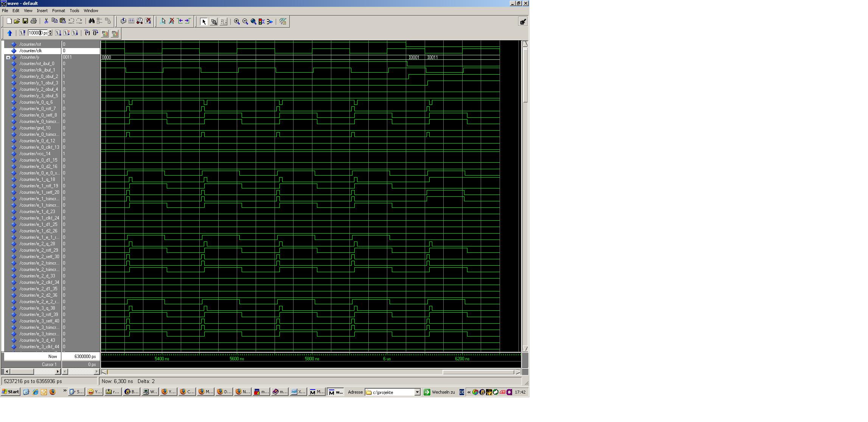Open a waveform file via folder icon
Image resolution: width=868 pixels, height=422 pixels.
(x=17, y=21)
